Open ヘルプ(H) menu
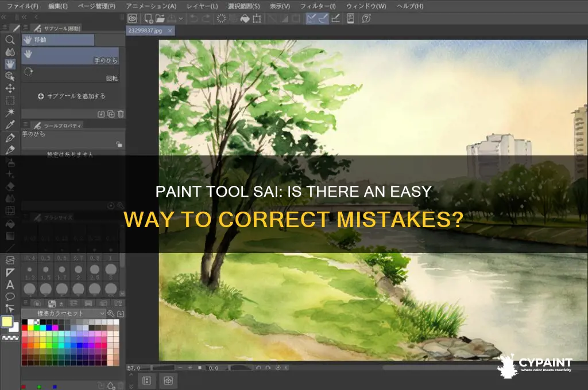The image size is (588, 390). (x=410, y=6)
